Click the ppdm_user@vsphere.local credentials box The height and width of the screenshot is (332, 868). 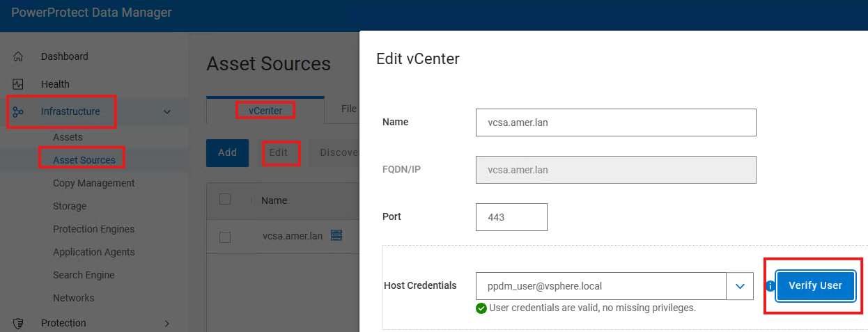[600, 286]
